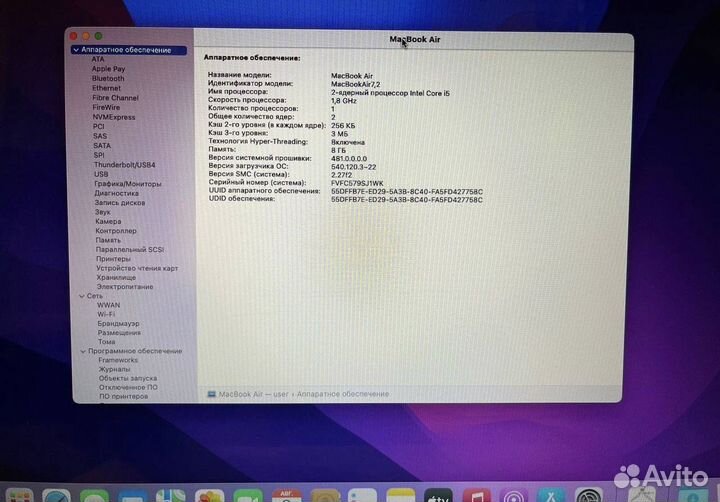Click Аппаратное обеспечение in the path bar

(x=343, y=394)
